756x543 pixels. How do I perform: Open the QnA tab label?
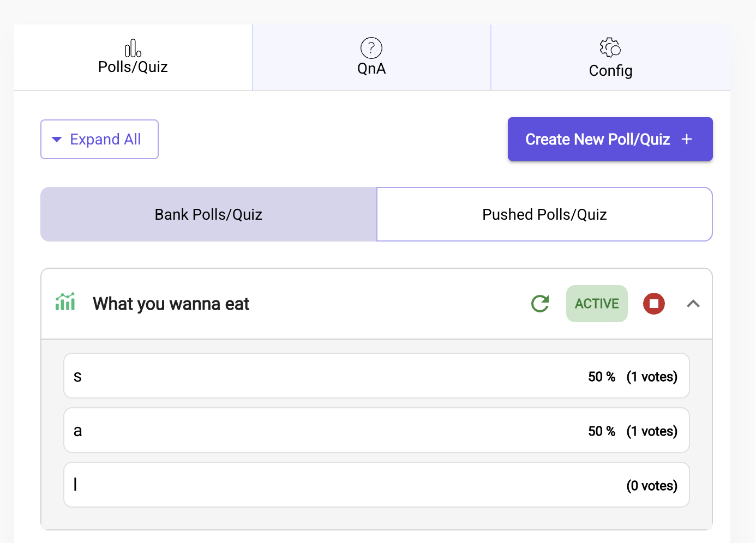[371, 69]
